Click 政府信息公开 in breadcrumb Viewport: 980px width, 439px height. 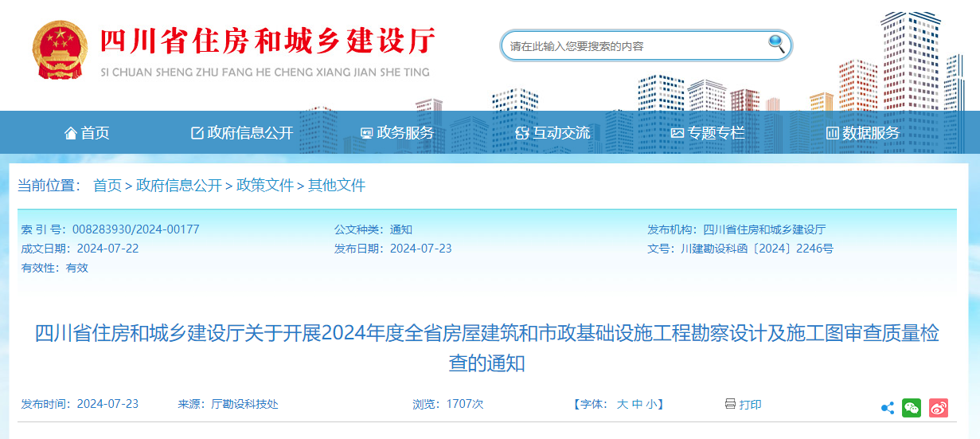(179, 186)
